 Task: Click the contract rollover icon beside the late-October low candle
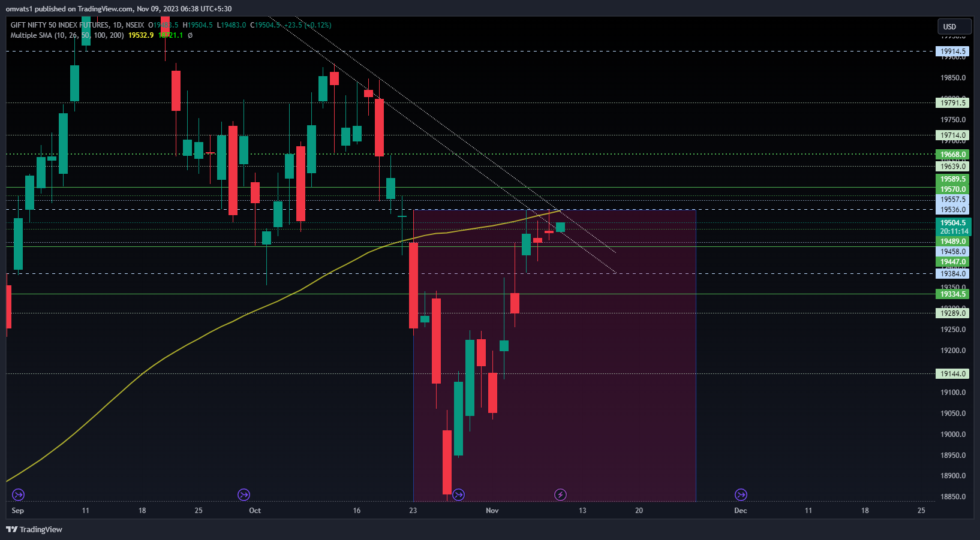[x=459, y=494]
